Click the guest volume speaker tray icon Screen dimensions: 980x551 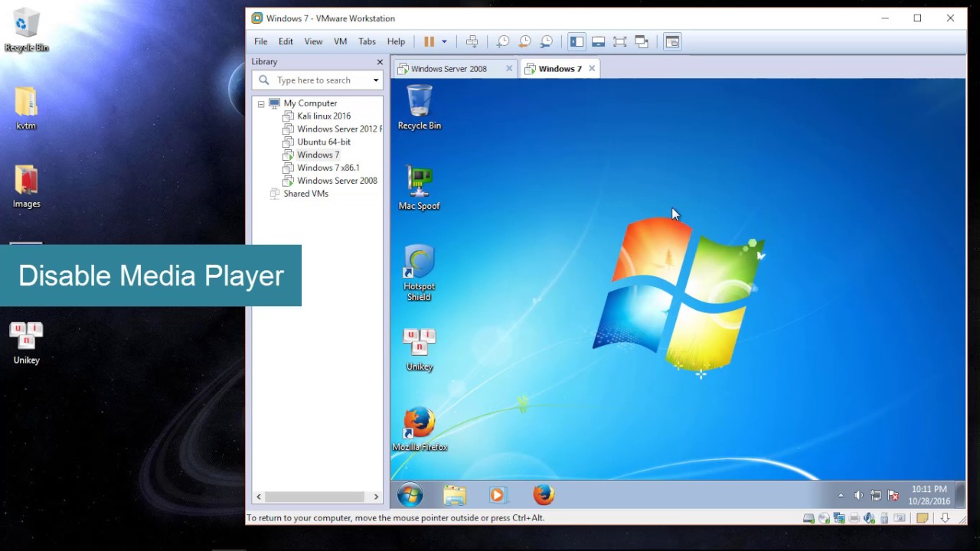pyautogui.click(x=858, y=495)
